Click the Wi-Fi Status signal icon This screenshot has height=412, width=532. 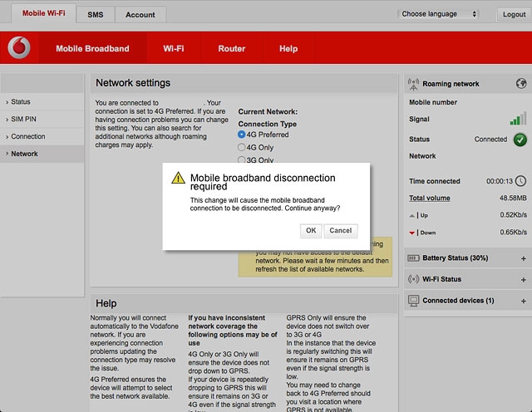point(413,279)
